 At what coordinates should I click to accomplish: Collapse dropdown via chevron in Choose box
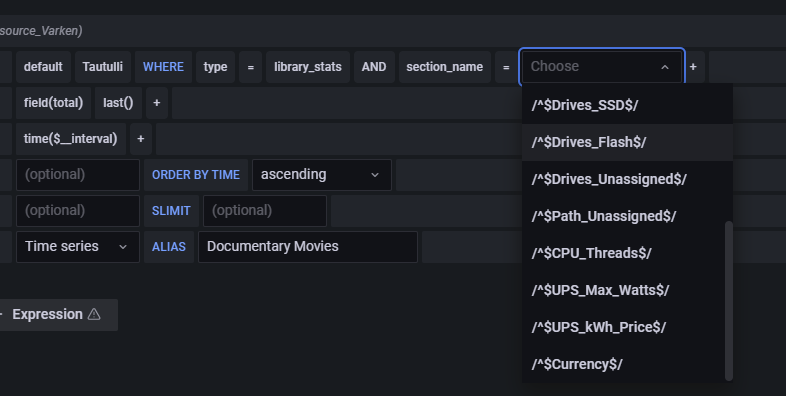point(665,67)
